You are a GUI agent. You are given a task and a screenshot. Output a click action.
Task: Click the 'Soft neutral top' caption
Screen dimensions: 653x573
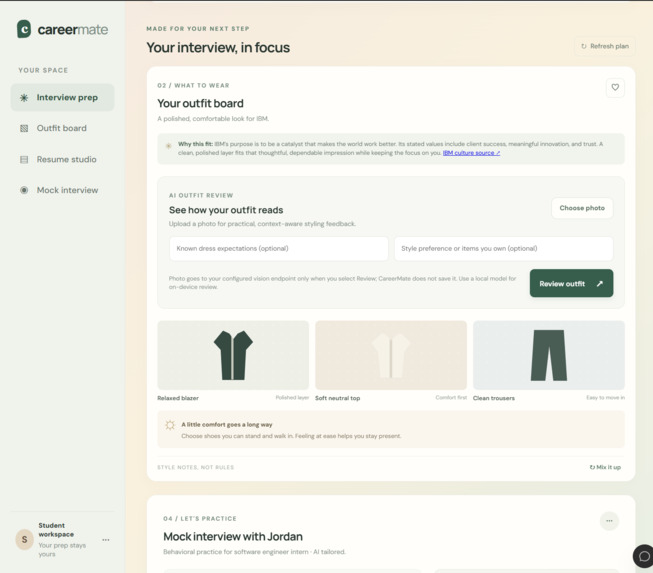point(337,398)
